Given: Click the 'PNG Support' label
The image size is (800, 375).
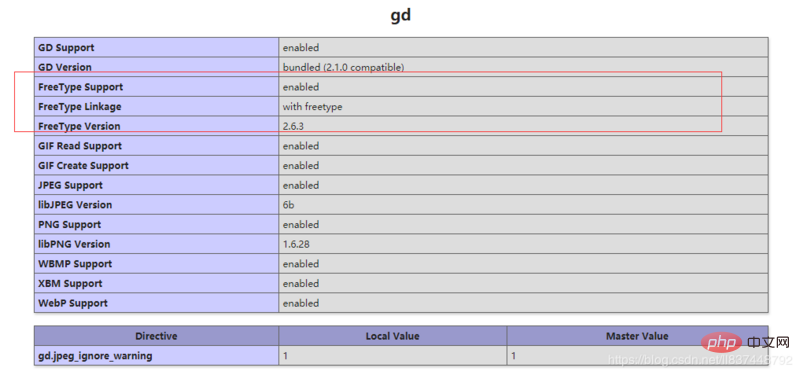Looking at the screenshot, I should pos(69,224).
